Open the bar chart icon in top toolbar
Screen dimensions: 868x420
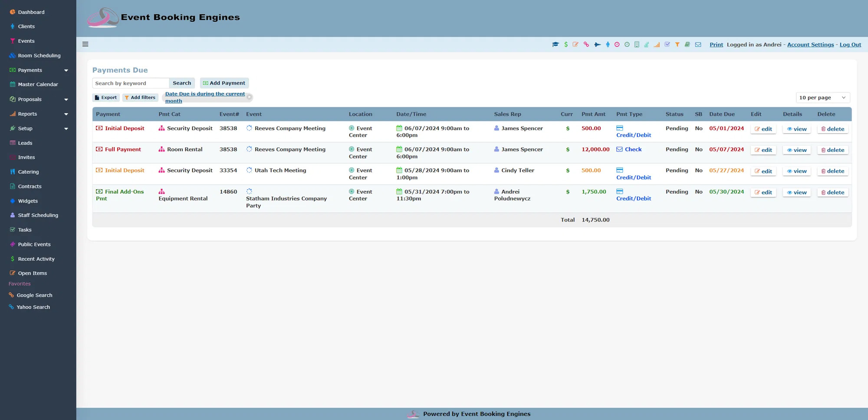click(x=657, y=44)
